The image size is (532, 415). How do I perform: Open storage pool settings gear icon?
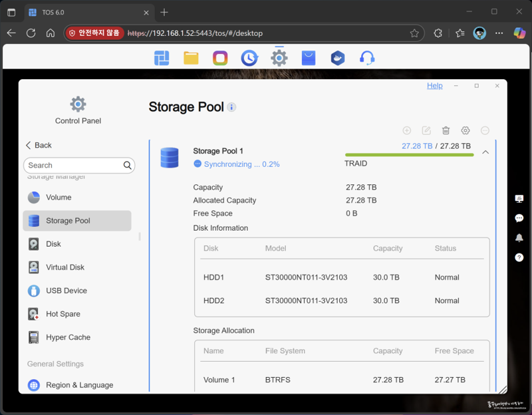(465, 130)
